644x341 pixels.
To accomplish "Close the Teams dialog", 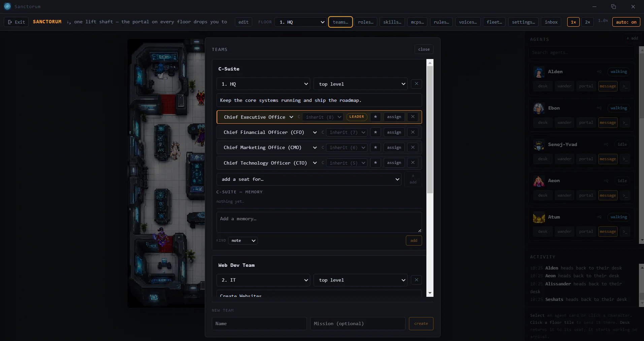I will tap(424, 49).
